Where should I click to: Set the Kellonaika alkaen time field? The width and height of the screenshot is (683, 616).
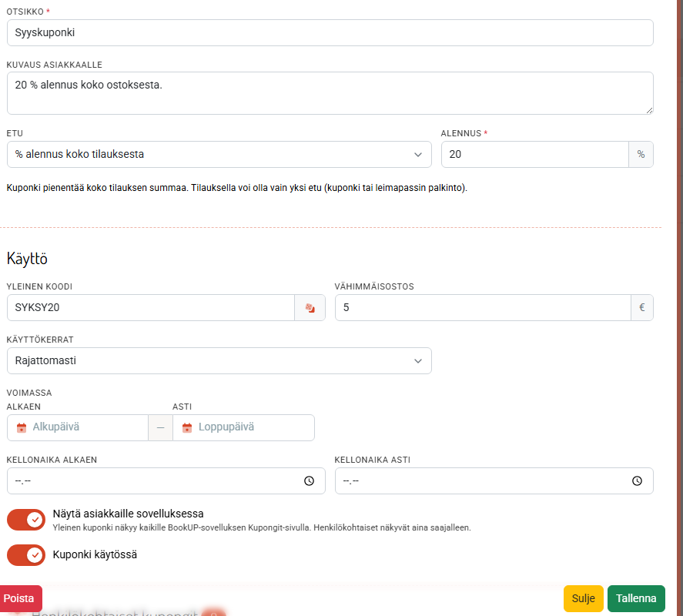(x=166, y=481)
